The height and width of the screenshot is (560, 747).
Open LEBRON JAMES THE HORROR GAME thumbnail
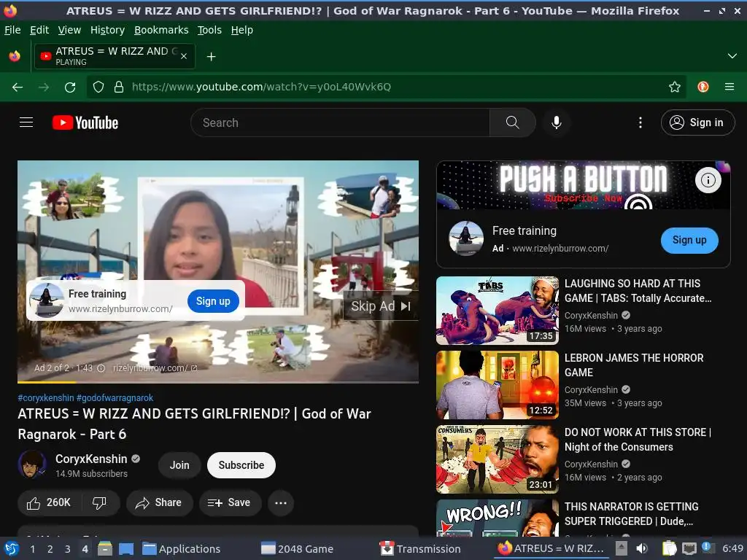pyautogui.click(x=498, y=385)
